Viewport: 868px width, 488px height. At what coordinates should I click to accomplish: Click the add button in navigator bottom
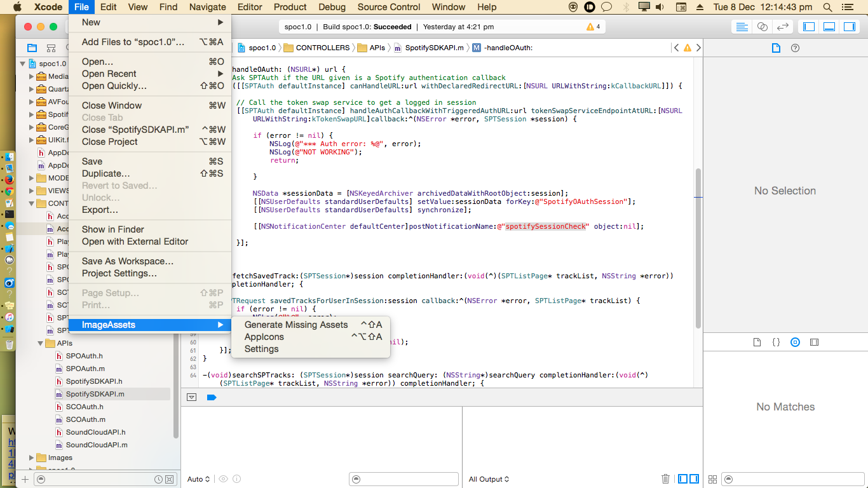pyautogui.click(x=25, y=479)
